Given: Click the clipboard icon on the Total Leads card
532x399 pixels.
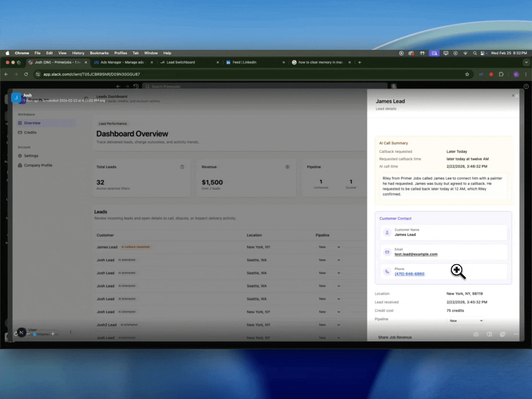Looking at the screenshot, I should pyautogui.click(x=182, y=167).
